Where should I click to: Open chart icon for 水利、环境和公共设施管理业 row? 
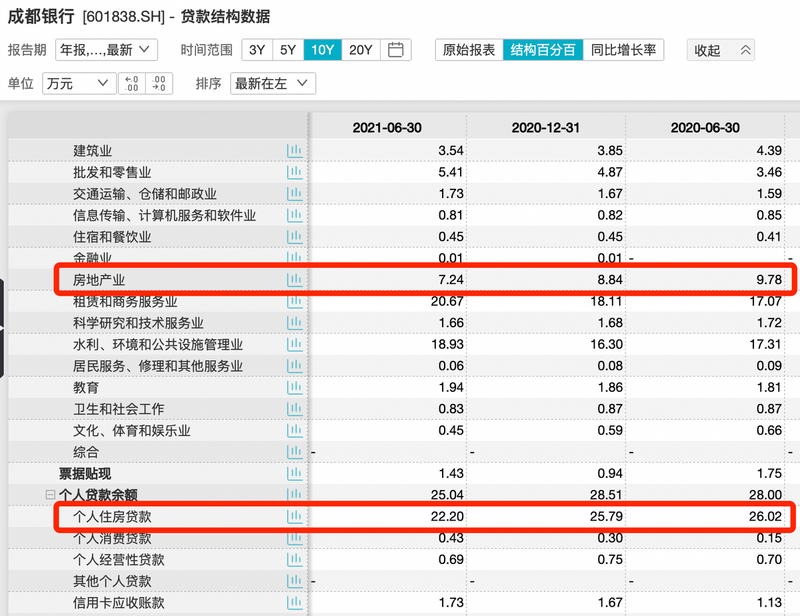point(294,344)
